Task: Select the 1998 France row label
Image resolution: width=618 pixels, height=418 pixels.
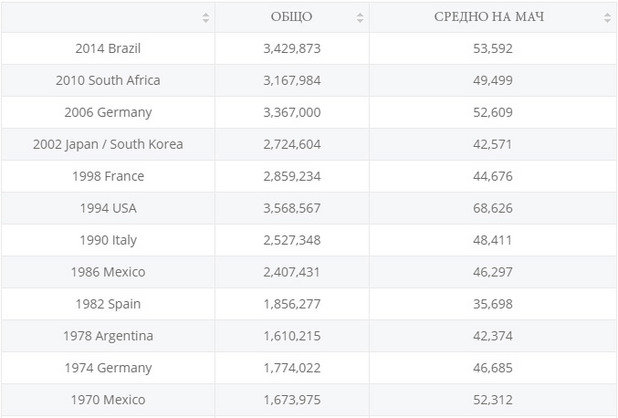Action: [x=108, y=176]
